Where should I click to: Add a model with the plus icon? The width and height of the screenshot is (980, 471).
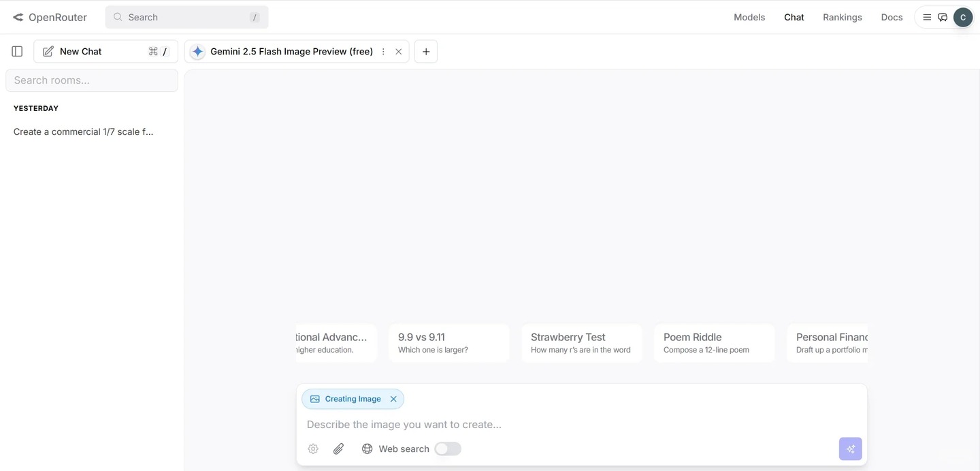426,51
